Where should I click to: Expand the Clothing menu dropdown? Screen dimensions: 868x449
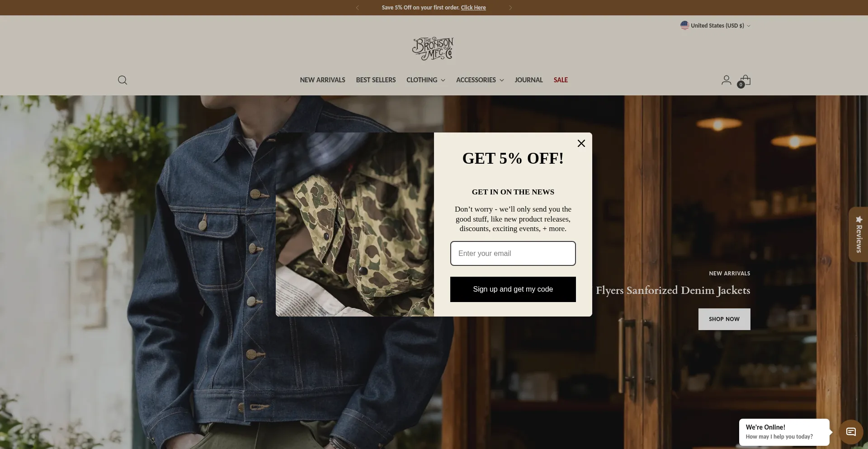(x=426, y=80)
